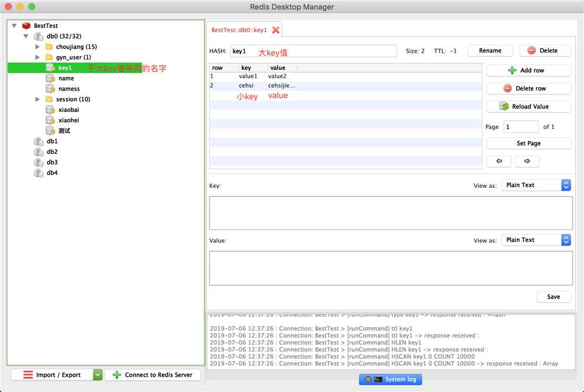Click the red minus icon on Delete
Image resolution: width=584 pixels, height=392 pixels.
tap(531, 51)
